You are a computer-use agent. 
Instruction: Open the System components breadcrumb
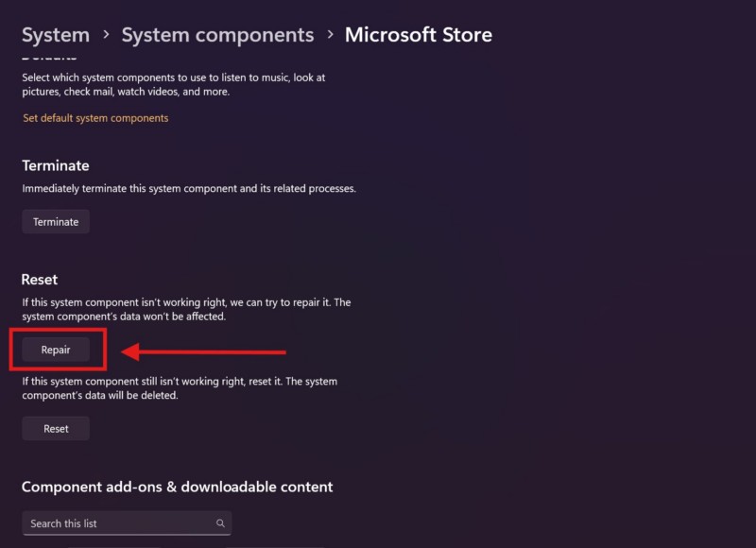(x=217, y=35)
